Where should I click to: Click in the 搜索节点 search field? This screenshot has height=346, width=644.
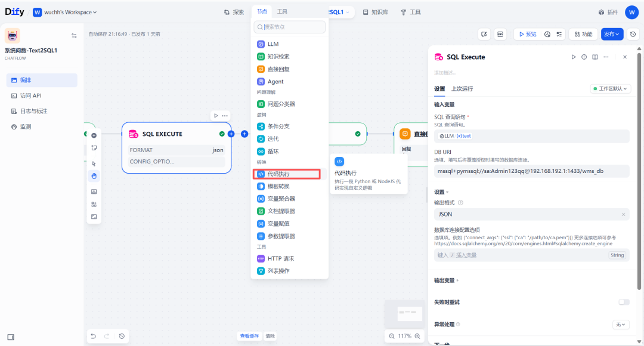tap(290, 27)
